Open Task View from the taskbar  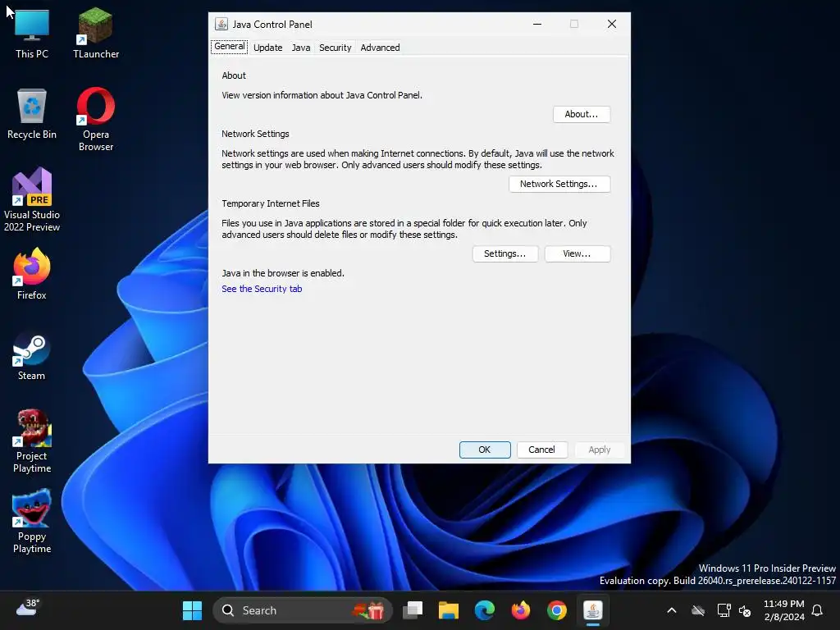click(x=413, y=610)
